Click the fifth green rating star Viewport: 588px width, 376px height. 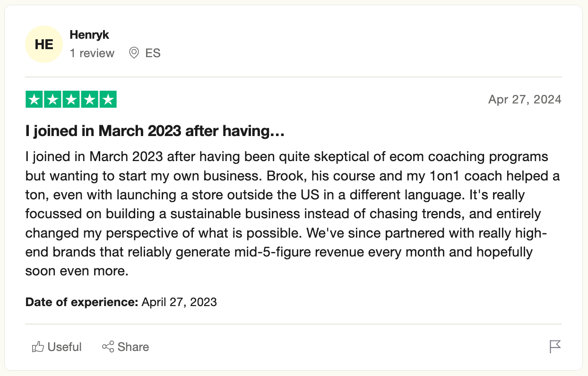[x=108, y=100]
